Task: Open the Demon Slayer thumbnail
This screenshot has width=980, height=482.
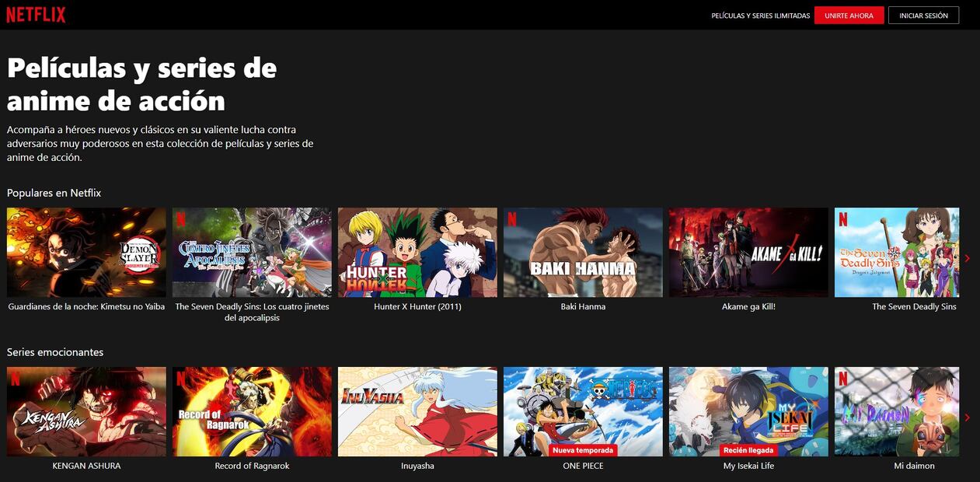Action: click(86, 252)
